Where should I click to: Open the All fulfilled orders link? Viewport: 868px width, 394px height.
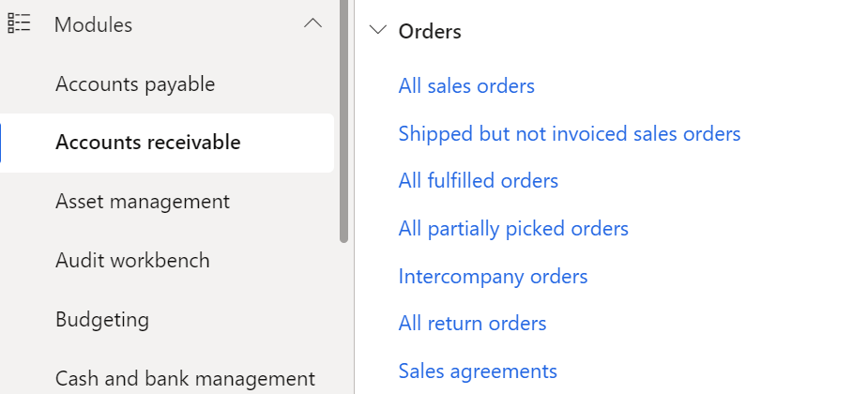(x=479, y=181)
